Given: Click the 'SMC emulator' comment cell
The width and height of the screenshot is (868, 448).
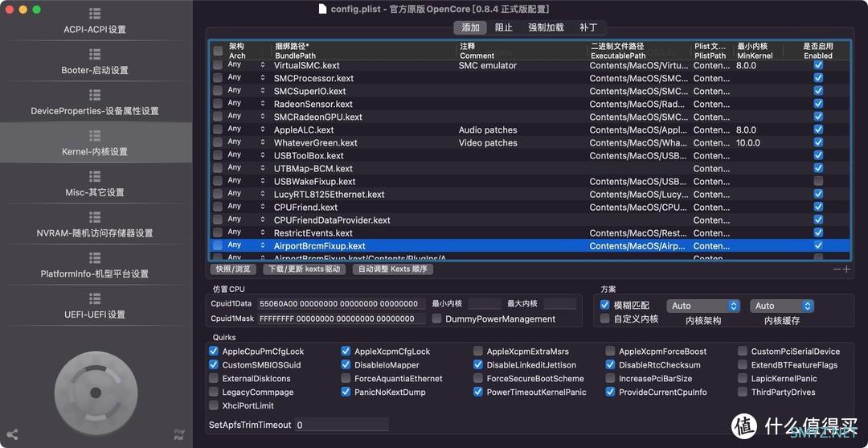Looking at the screenshot, I should [488, 65].
